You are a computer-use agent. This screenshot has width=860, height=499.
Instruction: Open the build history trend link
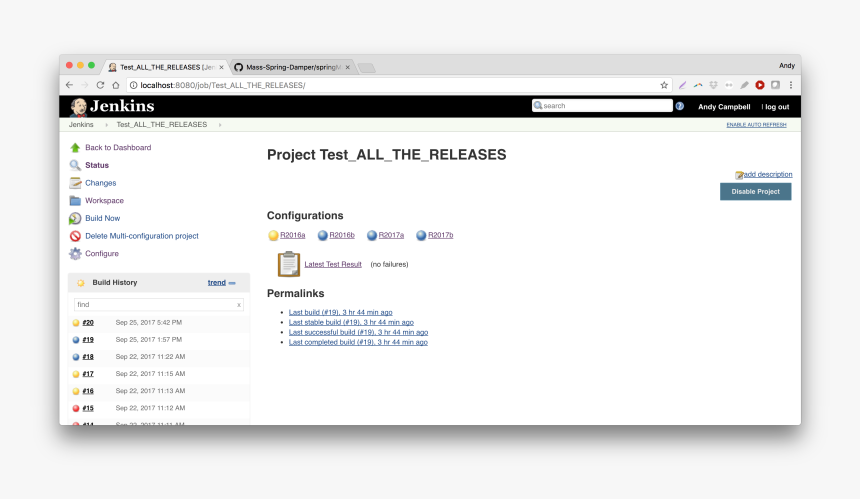coord(217,282)
